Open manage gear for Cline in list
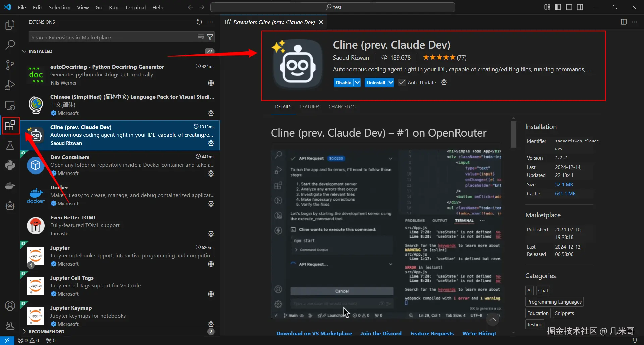 (x=211, y=143)
